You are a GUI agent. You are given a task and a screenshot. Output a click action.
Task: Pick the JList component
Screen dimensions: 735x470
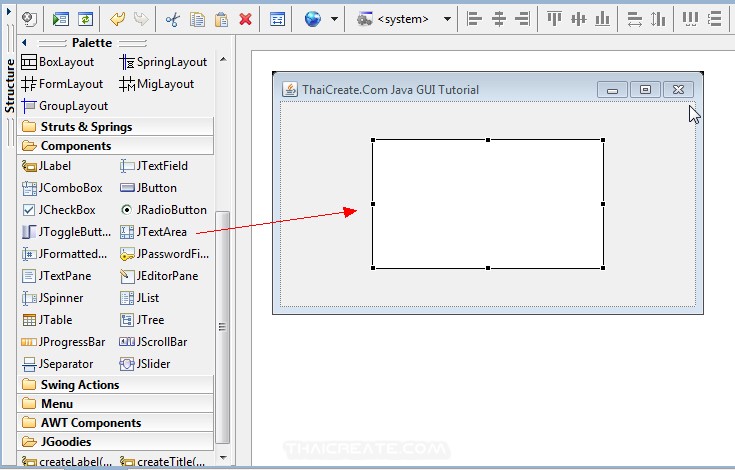point(140,298)
